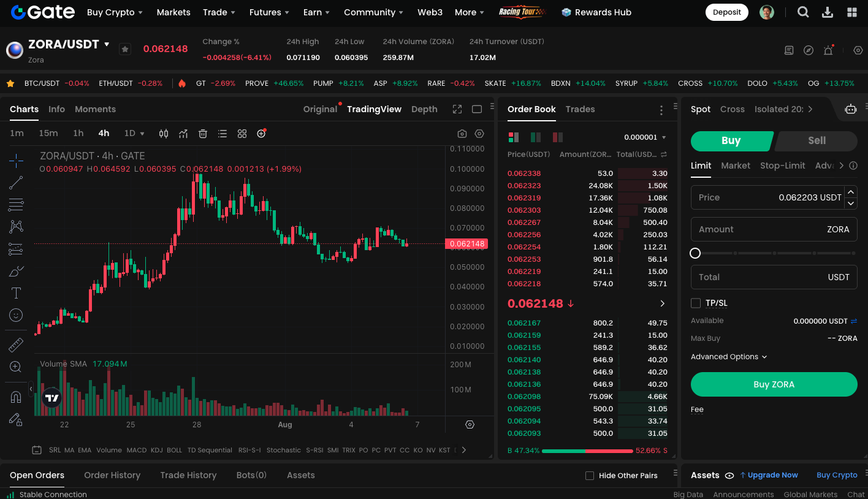Viewport: 868px width, 499px height.
Task: Select the ruler measure tool
Action: pyautogui.click(x=16, y=345)
